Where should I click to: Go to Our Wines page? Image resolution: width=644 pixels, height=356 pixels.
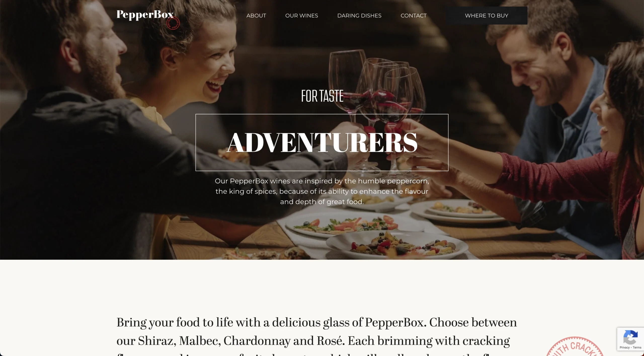[301, 16]
